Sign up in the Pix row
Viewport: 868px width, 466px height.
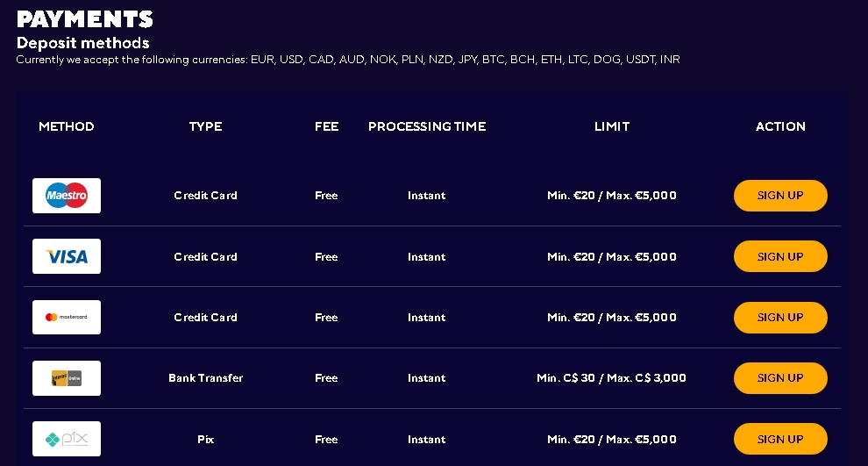point(780,439)
